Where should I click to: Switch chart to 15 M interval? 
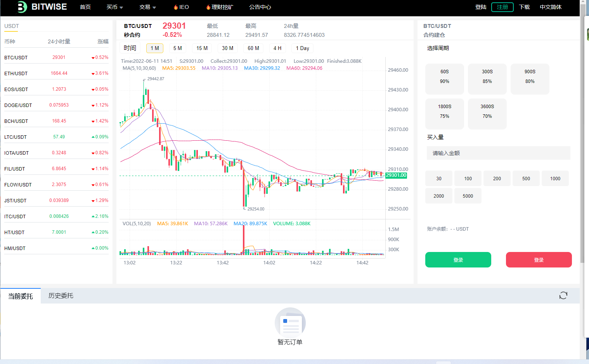point(202,48)
